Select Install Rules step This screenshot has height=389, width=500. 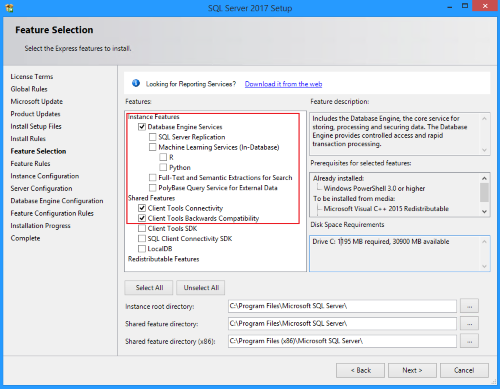(28, 139)
